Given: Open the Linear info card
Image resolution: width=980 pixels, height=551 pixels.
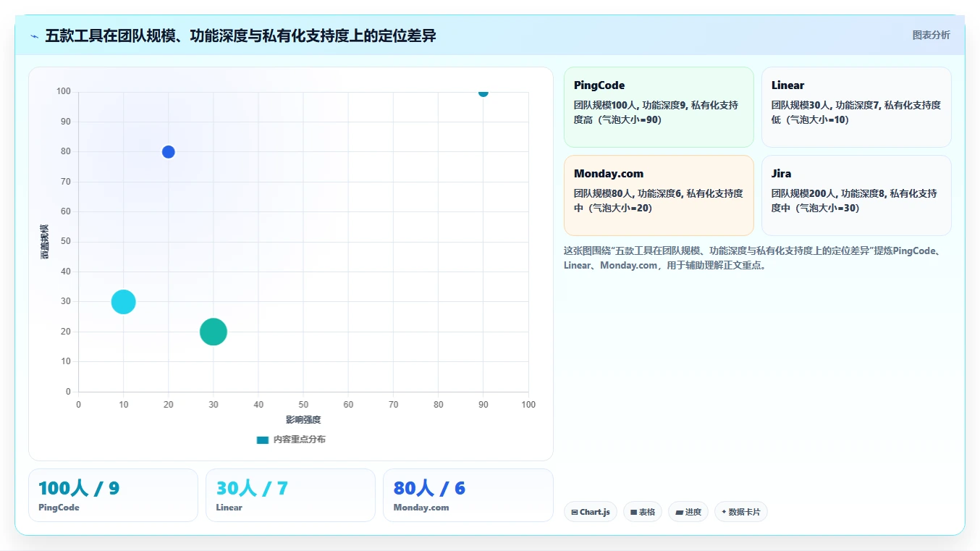Looking at the screenshot, I should point(856,107).
